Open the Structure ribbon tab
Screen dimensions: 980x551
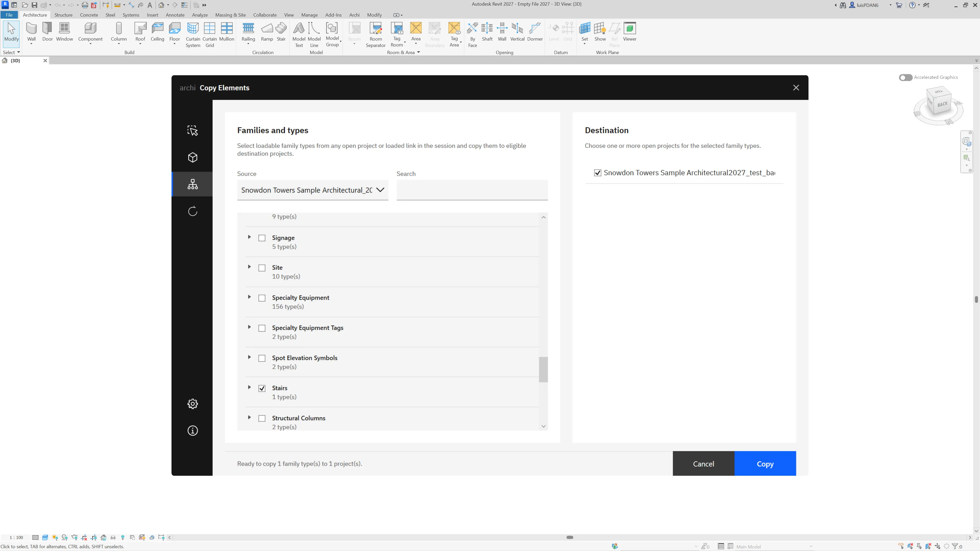click(x=63, y=15)
